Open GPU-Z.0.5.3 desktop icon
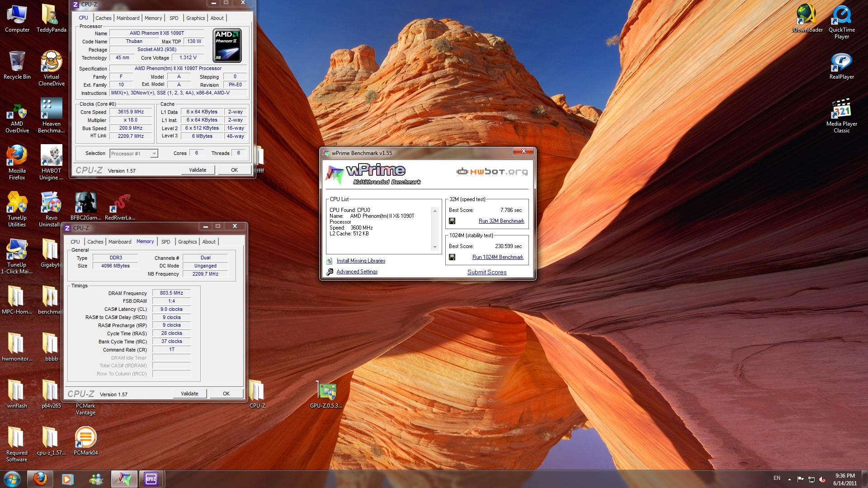The image size is (868, 488). (326, 394)
